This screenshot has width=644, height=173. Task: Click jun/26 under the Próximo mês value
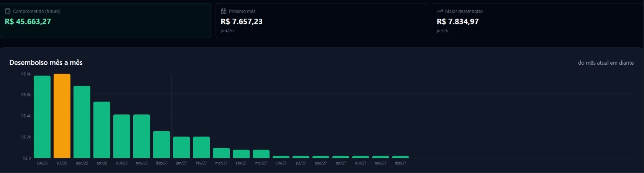pyautogui.click(x=227, y=31)
